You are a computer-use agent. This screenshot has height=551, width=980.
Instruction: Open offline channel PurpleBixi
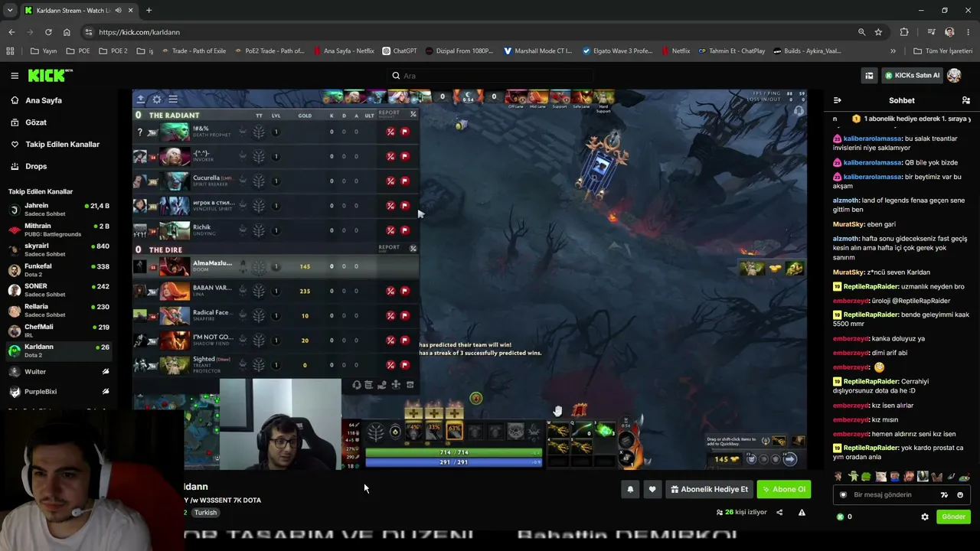(60, 391)
